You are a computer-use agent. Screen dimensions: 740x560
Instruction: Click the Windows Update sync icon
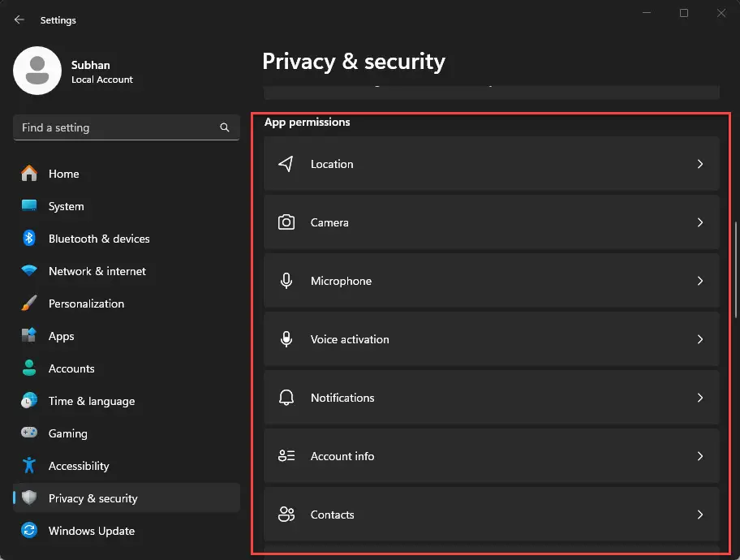tap(29, 530)
